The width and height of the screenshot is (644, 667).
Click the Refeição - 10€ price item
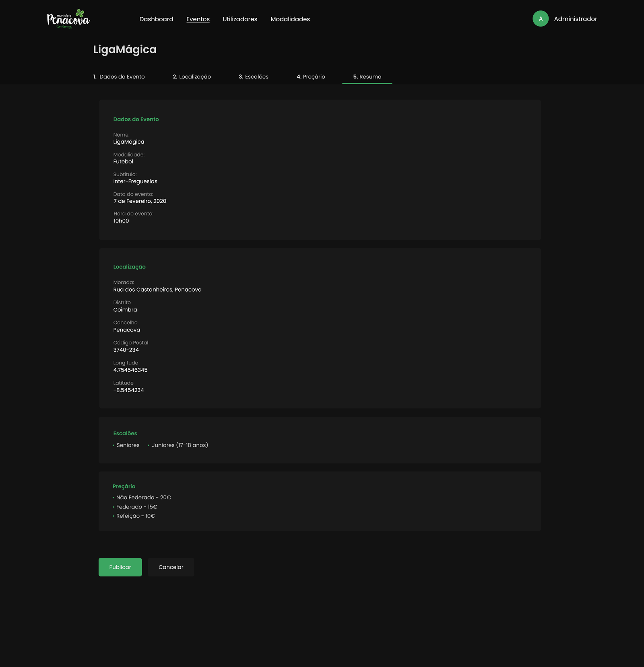[135, 516]
